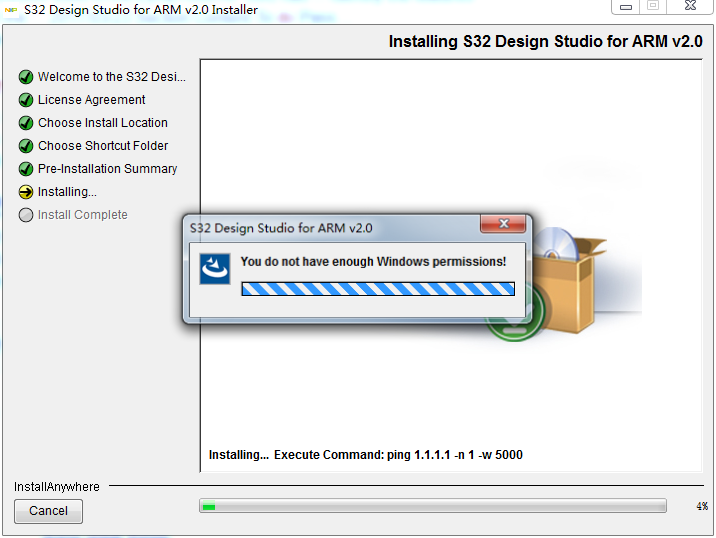Minimize the installer window
Viewport: 716px width, 538px height.
[x=626, y=6]
